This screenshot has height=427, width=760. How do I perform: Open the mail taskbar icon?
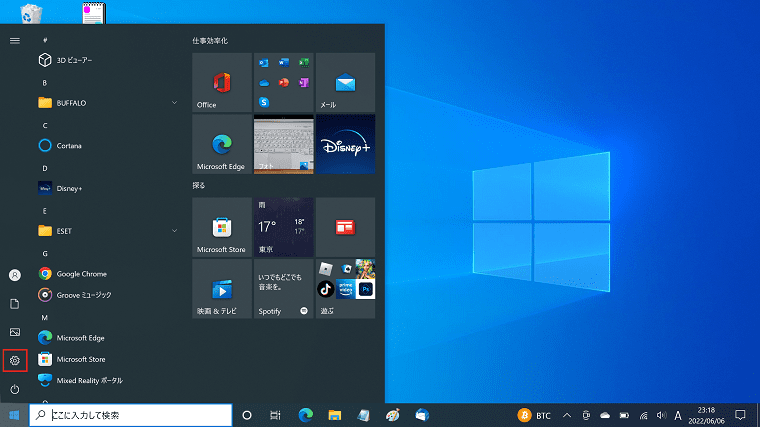(422, 415)
